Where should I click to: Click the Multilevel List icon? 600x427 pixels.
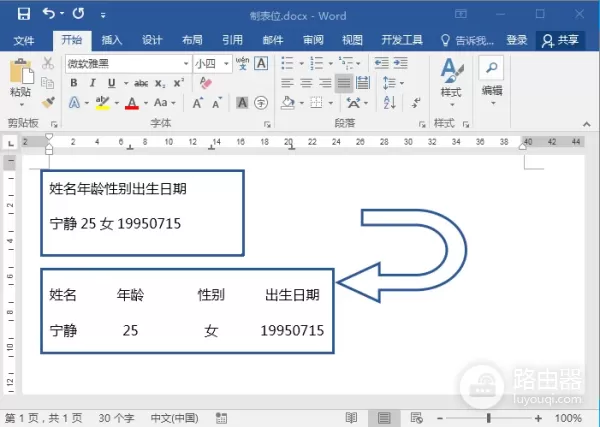point(346,63)
